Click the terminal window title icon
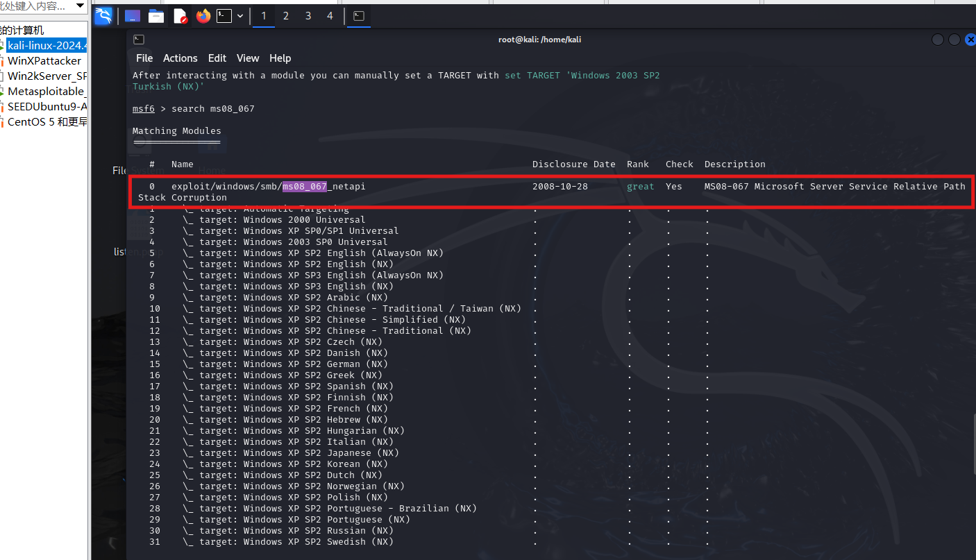This screenshot has height=560, width=976. pyautogui.click(x=139, y=40)
